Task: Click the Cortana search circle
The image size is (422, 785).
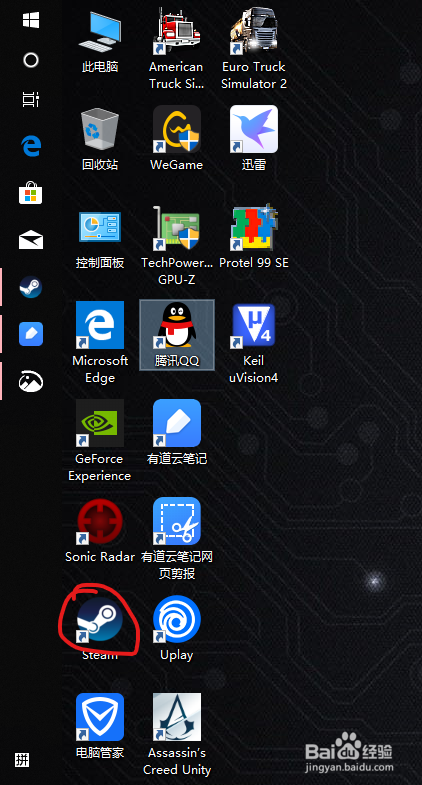Action: tap(31, 61)
